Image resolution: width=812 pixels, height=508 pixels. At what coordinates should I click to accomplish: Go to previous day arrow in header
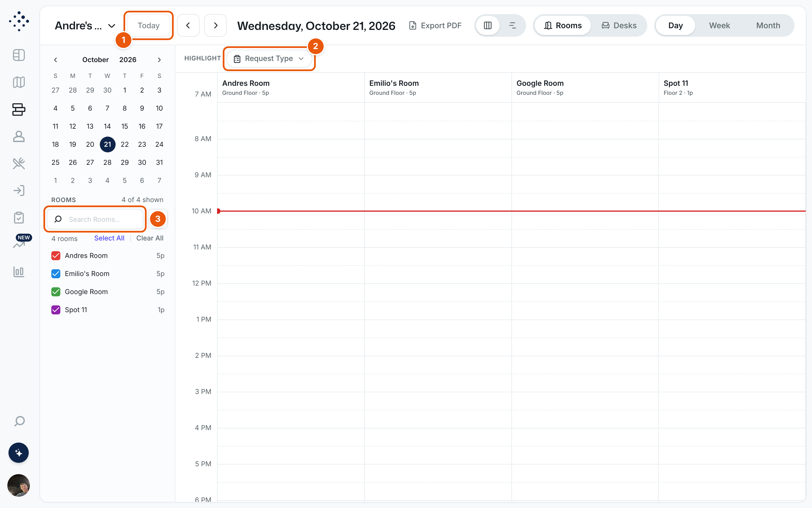tap(188, 25)
